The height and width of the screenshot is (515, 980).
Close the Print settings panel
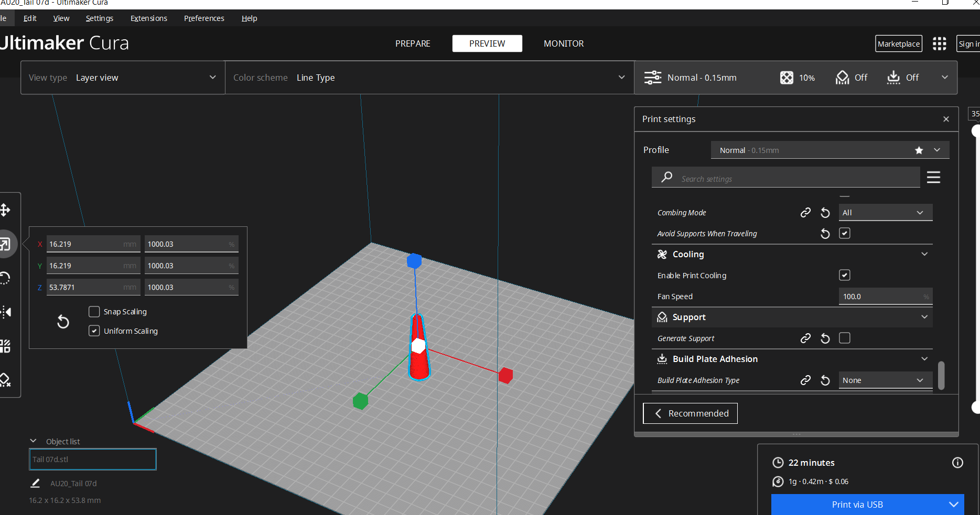[946, 119]
